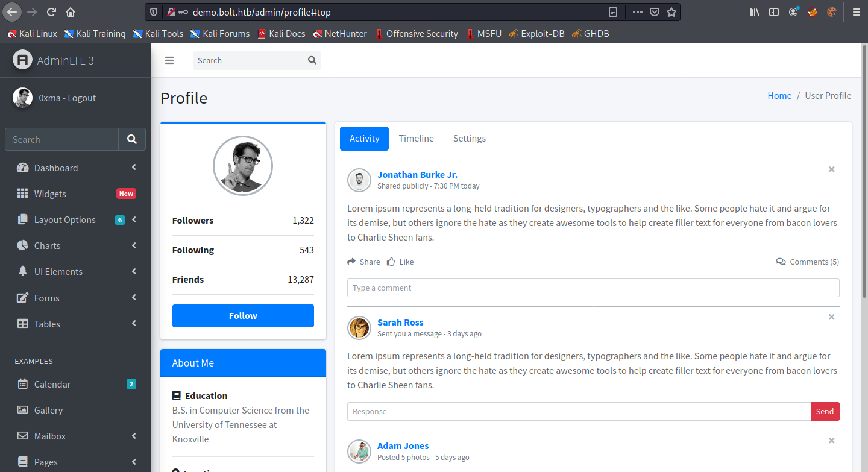Dismiss Sarah Ross post
The height and width of the screenshot is (472, 868).
tap(831, 317)
